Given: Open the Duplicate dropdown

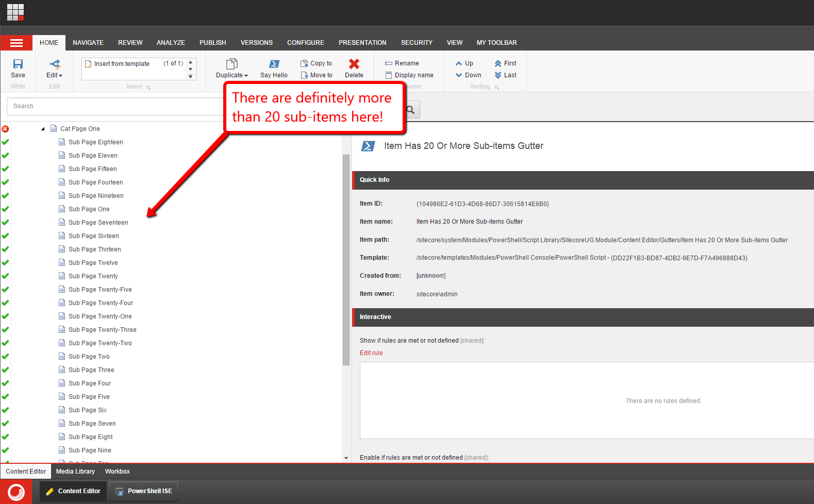Looking at the screenshot, I should (x=232, y=75).
